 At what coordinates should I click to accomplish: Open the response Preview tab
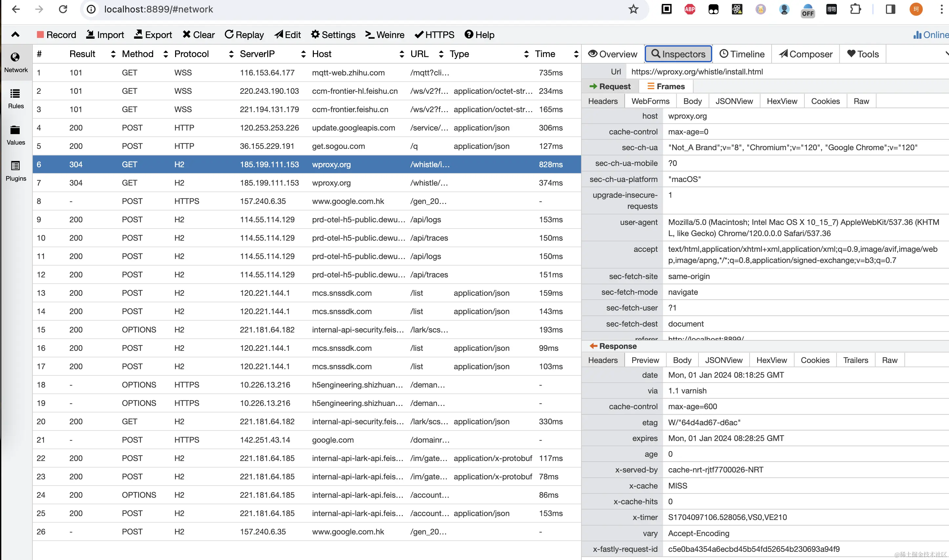(x=645, y=360)
